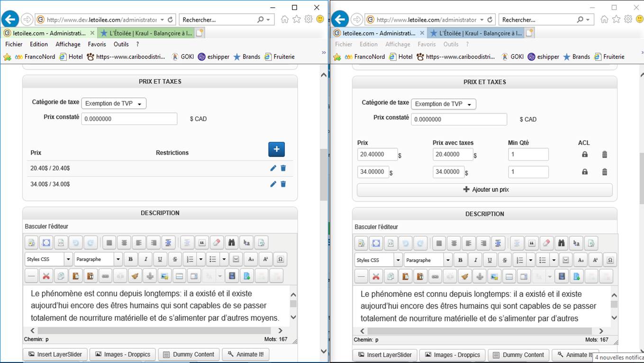This screenshot has height=363, width=644.
Task: Click the eraser clear-formatting icon in left editor
Action: [217, 243]
